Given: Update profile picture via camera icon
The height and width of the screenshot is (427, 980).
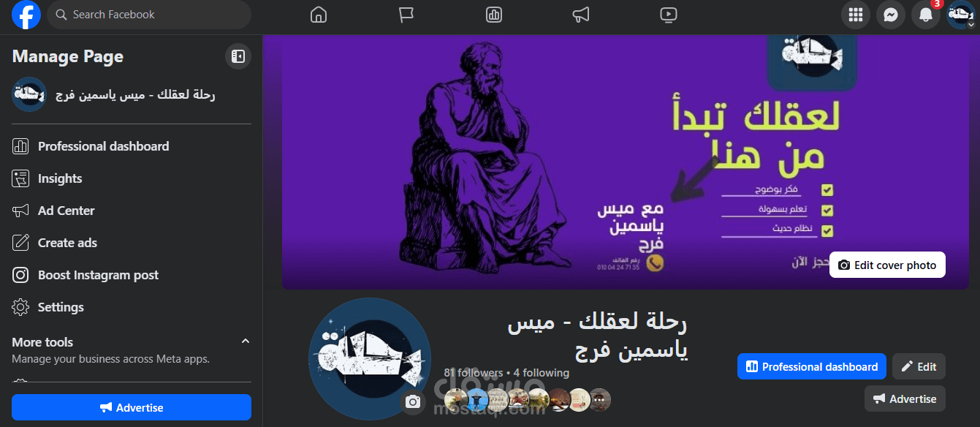Looking at the screenshot, I should (413, 401).
